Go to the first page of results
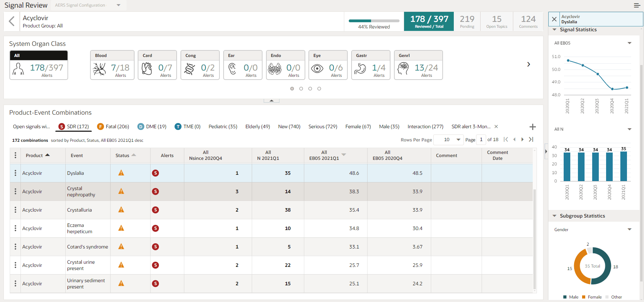This screenshot has height=302, width=644. click(x=506, y=139)
